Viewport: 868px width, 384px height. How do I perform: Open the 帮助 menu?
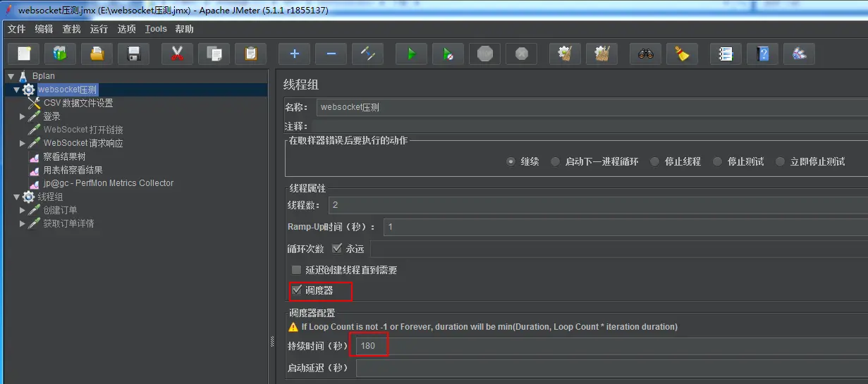184,29
